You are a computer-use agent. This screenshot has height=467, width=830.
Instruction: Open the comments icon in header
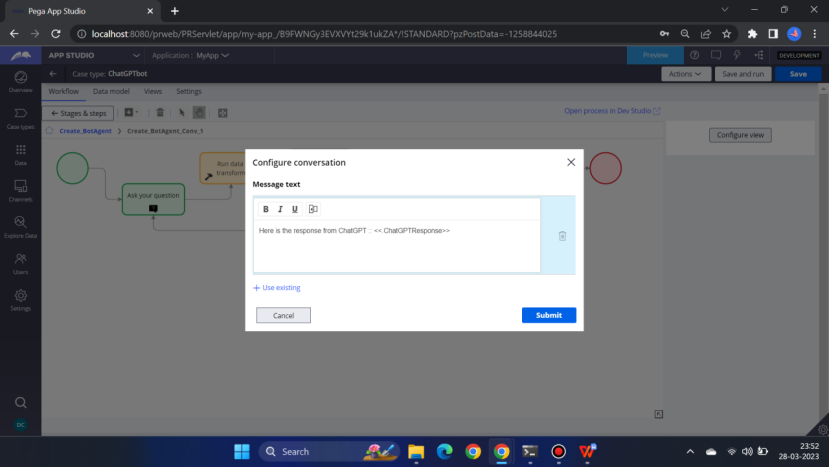click(x=716, y=55)
